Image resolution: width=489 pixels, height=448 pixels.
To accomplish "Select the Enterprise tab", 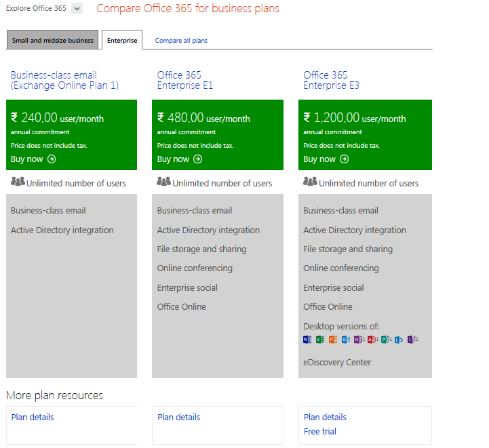I will [x=122, y=40].
